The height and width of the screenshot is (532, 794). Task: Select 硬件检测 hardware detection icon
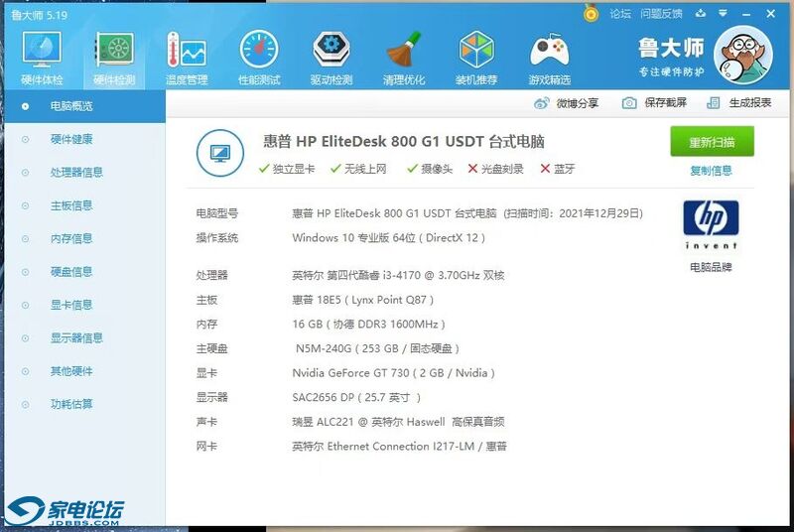(x=114, y=59)
